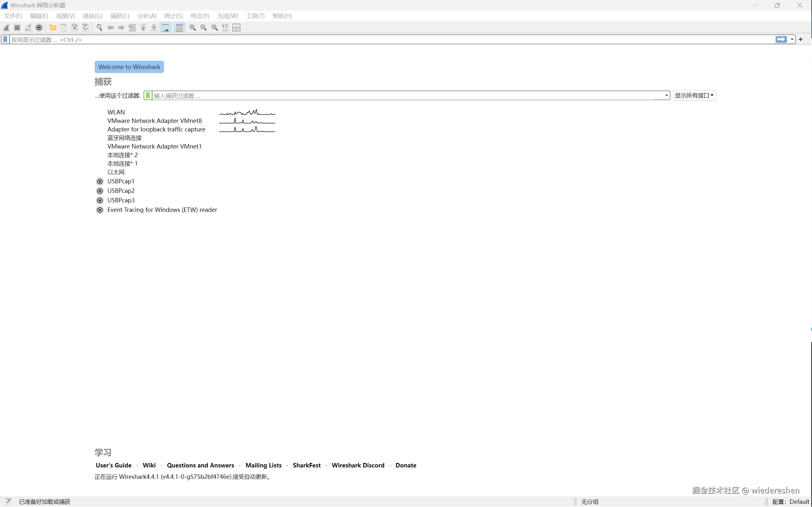Click green capture filter bookmark icon
Screen dimensions: 812x507
click(148, 96)
